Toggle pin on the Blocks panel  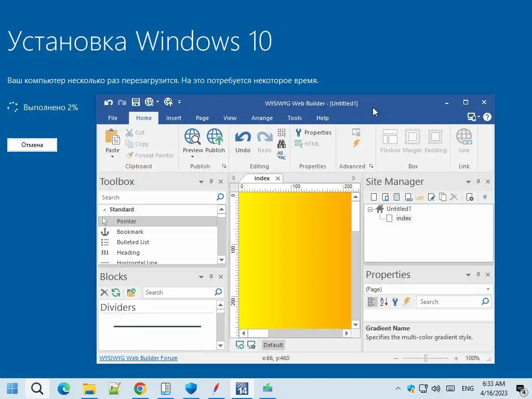pyautogui.click(x=211, y=276)
